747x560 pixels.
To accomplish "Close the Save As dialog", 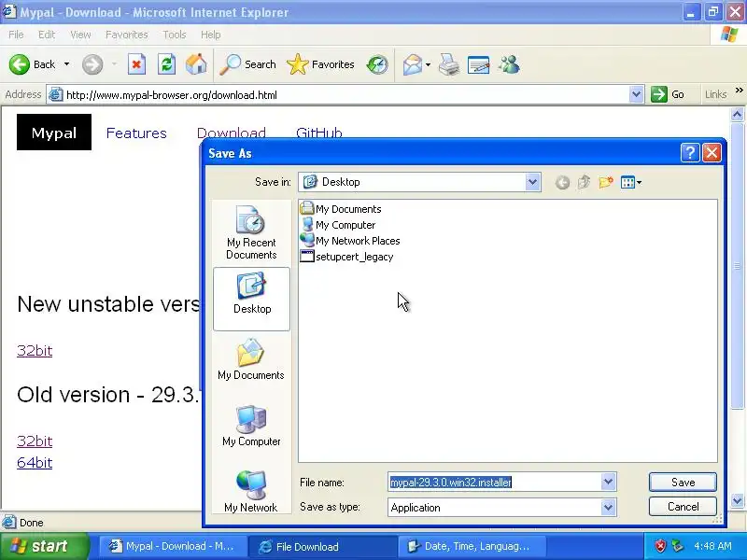I will click(x=712, y=153).
